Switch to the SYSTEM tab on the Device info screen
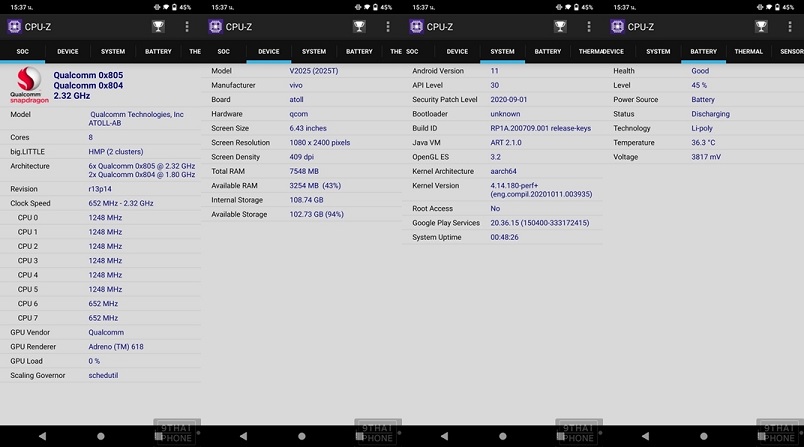This screenshot has width=804, height=447. click(x=314, y=51)
